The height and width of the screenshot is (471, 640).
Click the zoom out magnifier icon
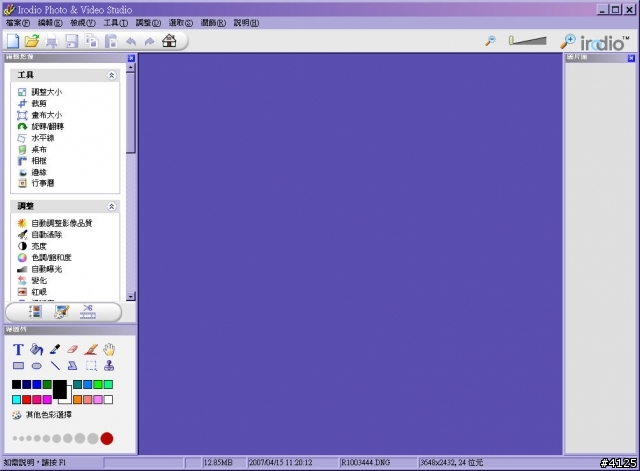490,40
